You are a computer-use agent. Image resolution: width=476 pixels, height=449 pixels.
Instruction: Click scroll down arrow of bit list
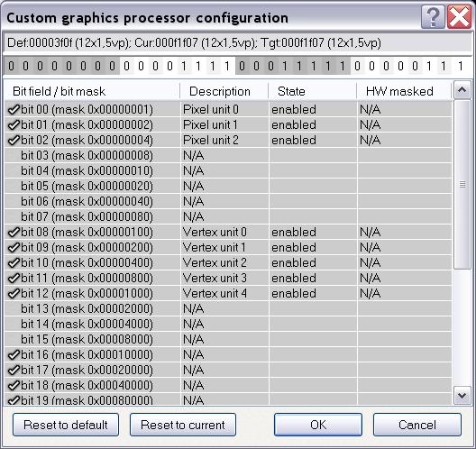tap(462, 395)
